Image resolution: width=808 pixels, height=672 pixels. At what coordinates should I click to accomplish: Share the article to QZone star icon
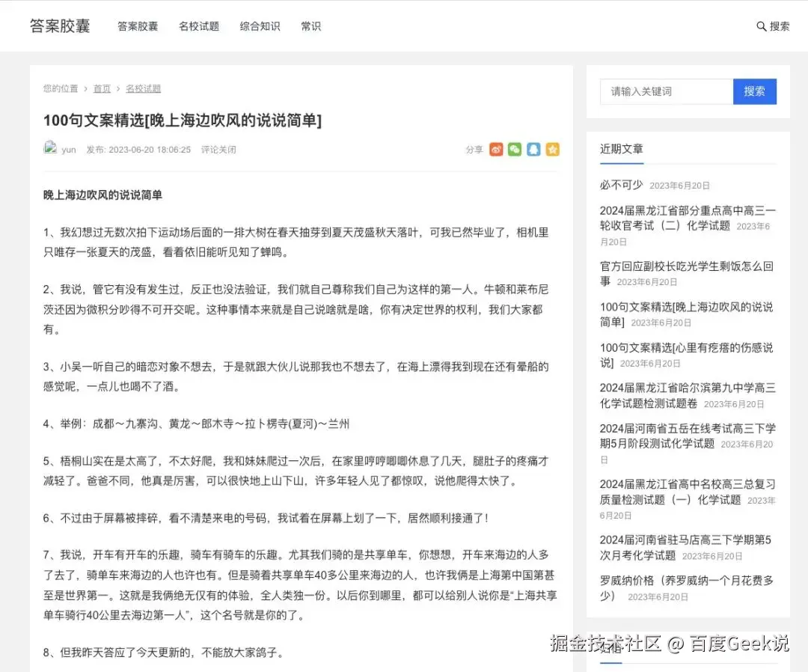click(x=552, y=149)
